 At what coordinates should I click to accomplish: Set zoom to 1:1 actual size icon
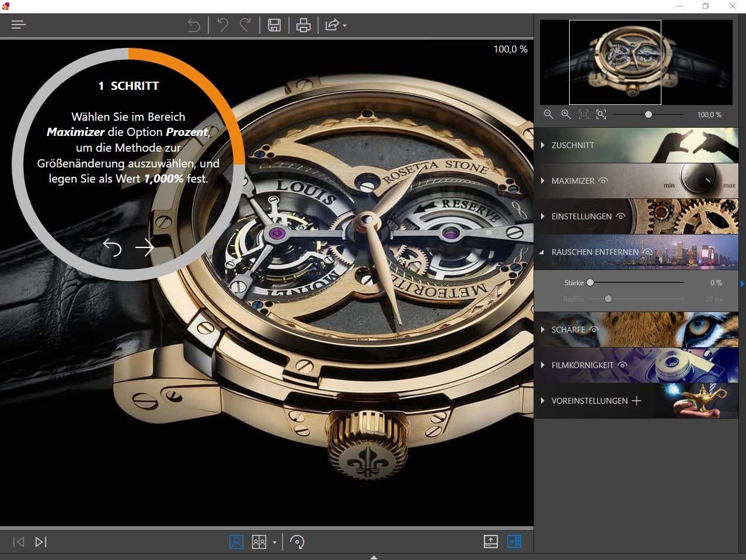pos(584,114)
